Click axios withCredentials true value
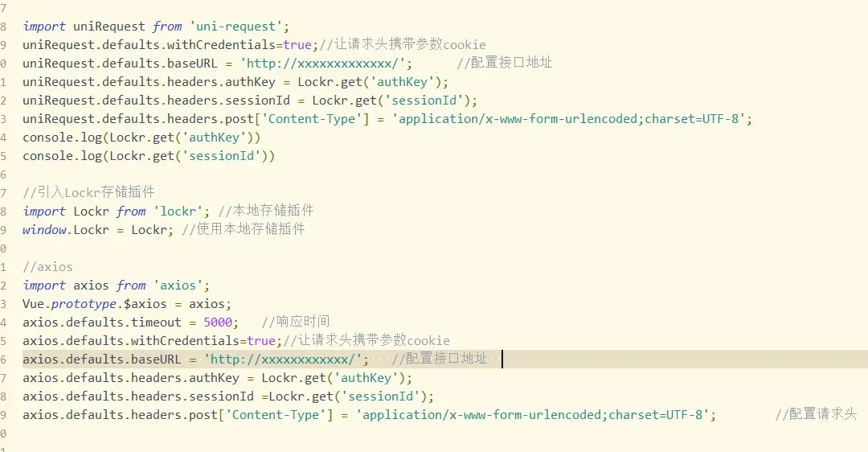The height and width of the screenshot is (452, 868). coord(261,341)
